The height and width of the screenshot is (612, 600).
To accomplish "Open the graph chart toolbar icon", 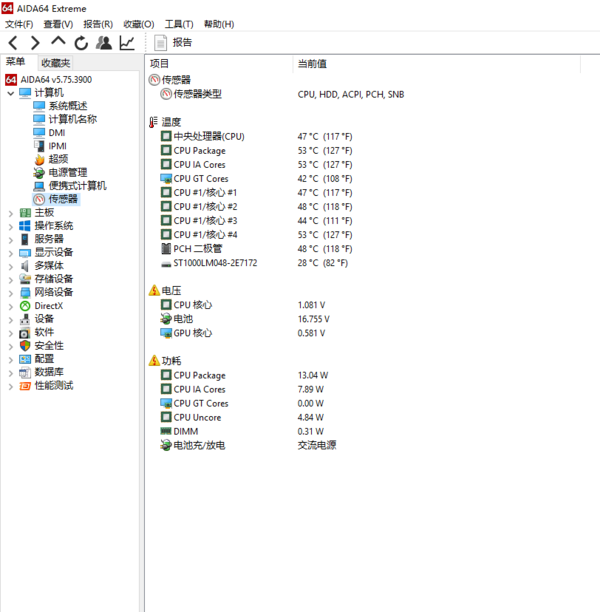I will (127, 43).
